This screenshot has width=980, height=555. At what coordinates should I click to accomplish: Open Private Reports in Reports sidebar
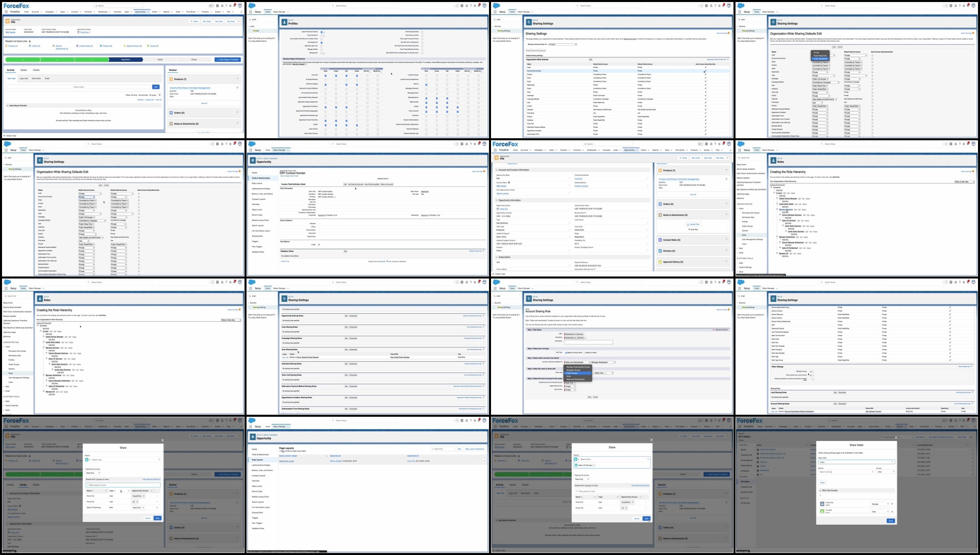(x=746, y=460)
